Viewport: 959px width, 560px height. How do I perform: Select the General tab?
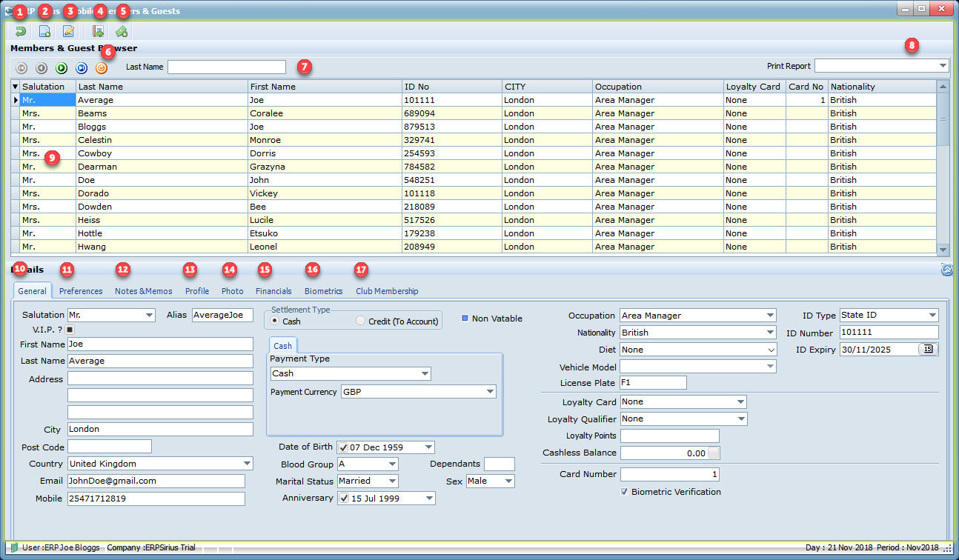click(x=32, y=291)
